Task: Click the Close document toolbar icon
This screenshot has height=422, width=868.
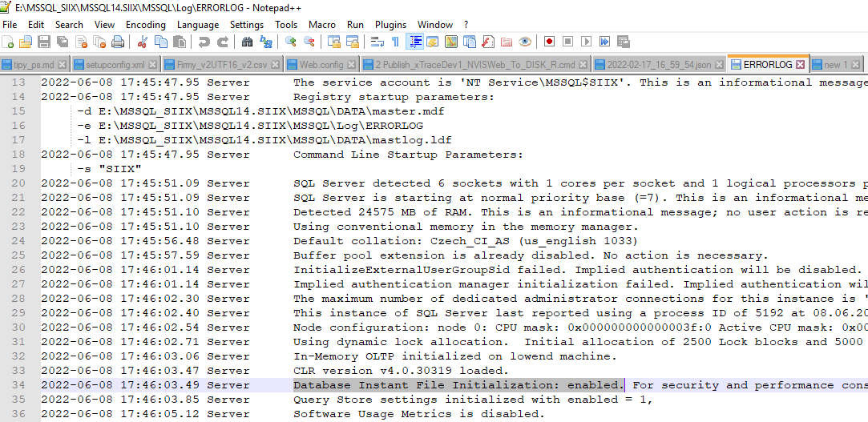Action: [82, 42]
